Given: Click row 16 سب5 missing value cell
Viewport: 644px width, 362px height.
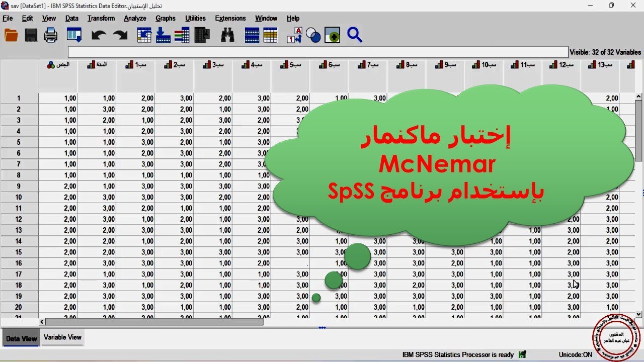Looking at the screenshot, I should tap(290, 263).
